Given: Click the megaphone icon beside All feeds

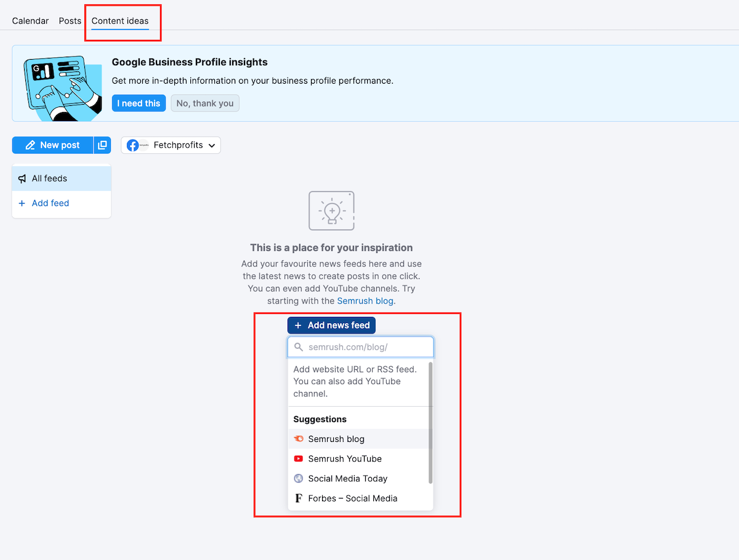Looking at the screenshot, I should (x=22, y=178).
